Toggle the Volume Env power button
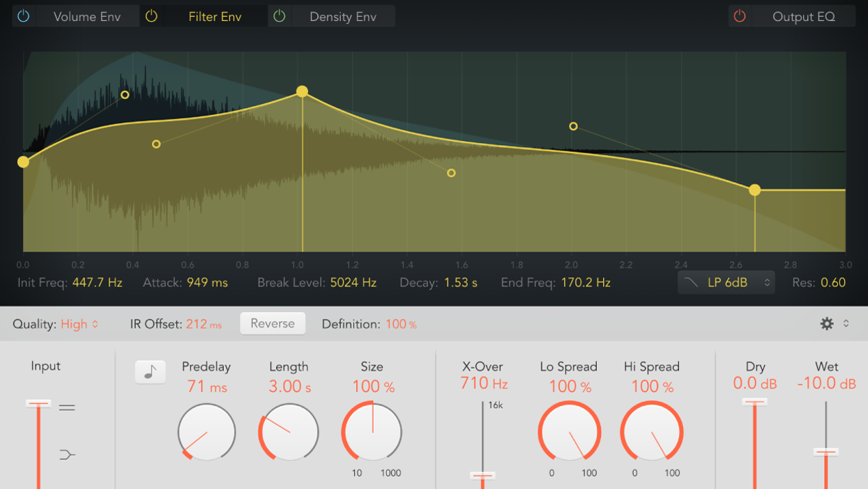868x489 pixels. pos(24,16)
